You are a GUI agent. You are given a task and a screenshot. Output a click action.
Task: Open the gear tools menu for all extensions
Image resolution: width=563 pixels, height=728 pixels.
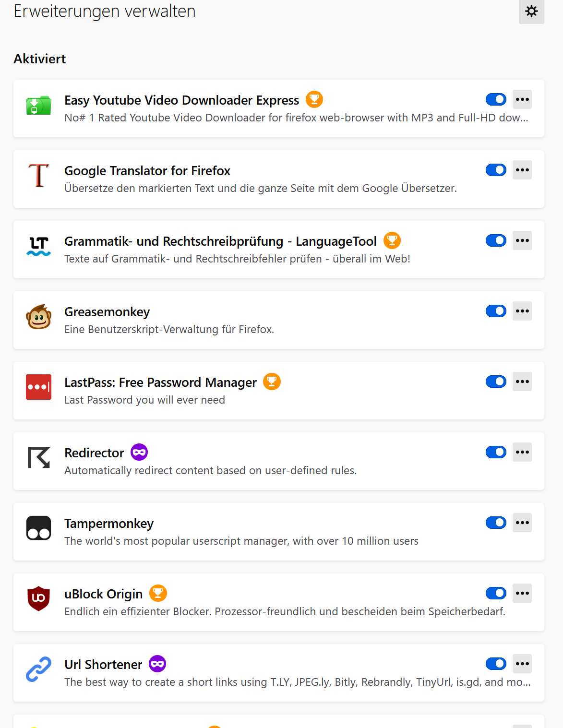[x=531, y=11]
